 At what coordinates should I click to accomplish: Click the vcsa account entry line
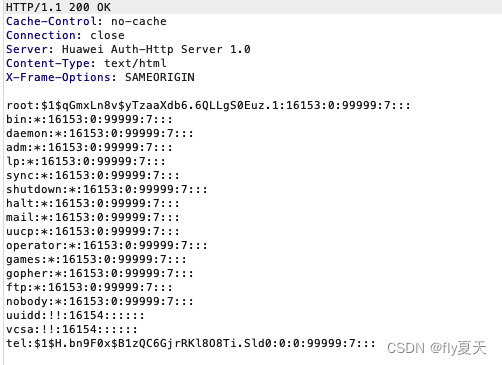[x=72, y=329]
